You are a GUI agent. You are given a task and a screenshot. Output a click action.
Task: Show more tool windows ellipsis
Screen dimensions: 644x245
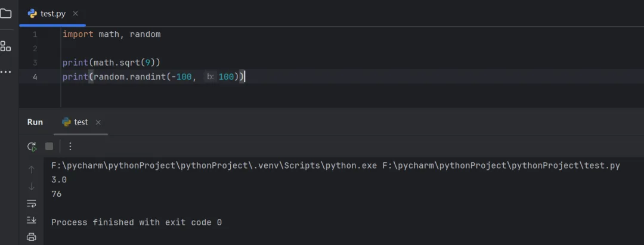click(x=5, y=72)
